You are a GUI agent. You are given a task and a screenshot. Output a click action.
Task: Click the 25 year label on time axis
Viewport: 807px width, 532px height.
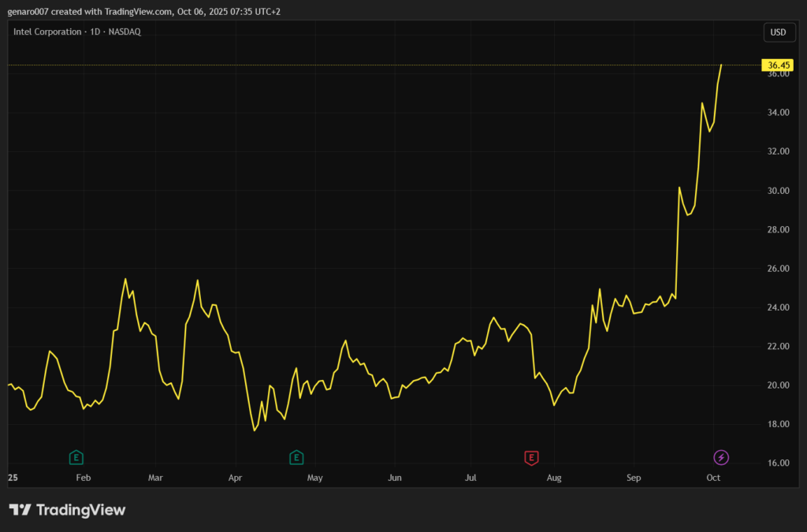(x=13, y=478)
